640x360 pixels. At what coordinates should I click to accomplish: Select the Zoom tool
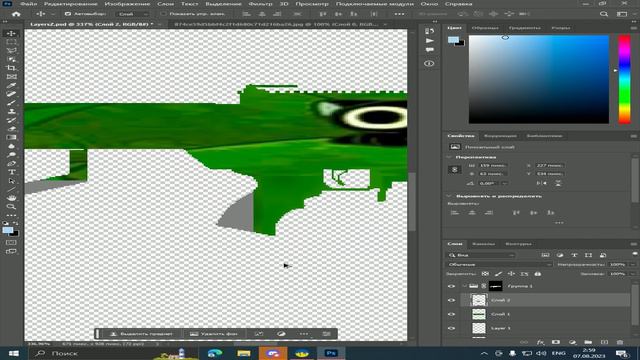[11, 207]
